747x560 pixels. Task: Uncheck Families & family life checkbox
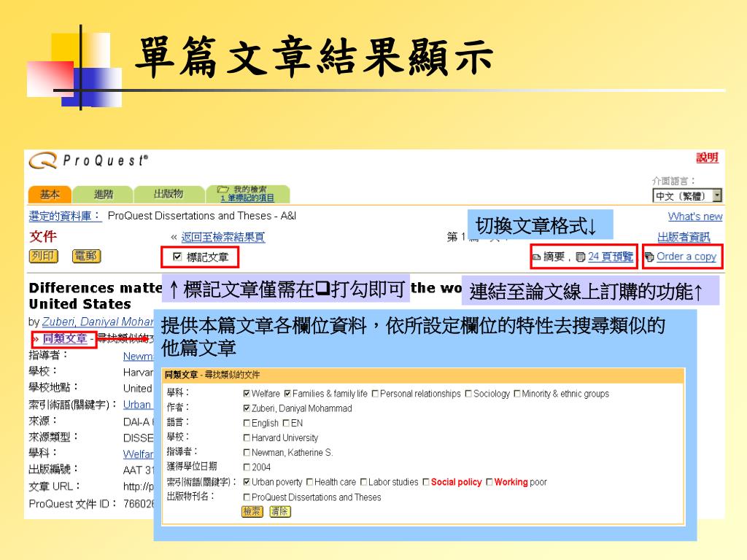287,394
